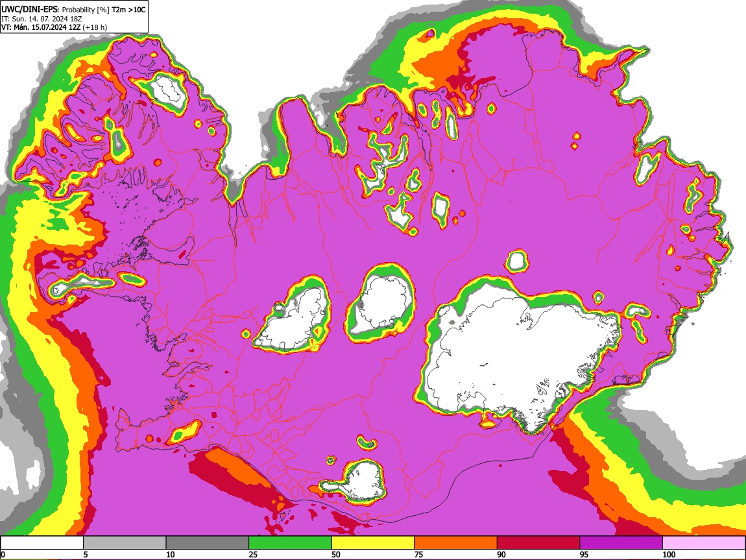Click the legend value '25'
The width and height of the screenshot is (746, 560).
[x=253, y=554]
